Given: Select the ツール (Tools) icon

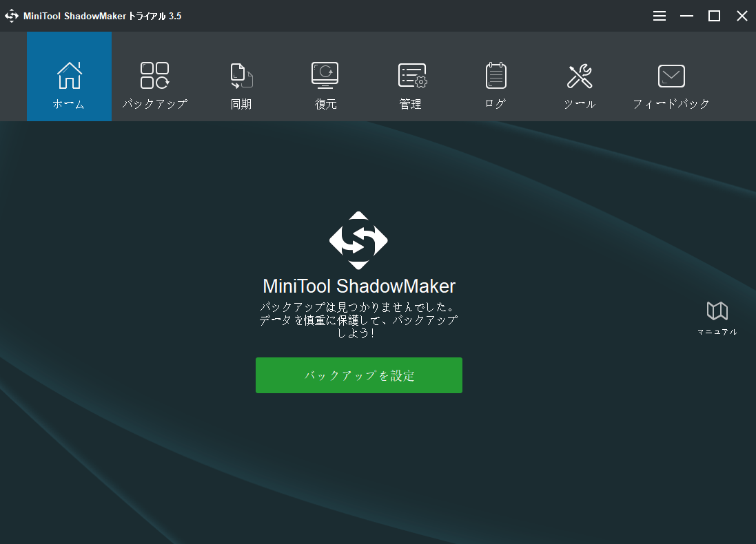Looking at the screenshot, I should (x=580, y=76).
